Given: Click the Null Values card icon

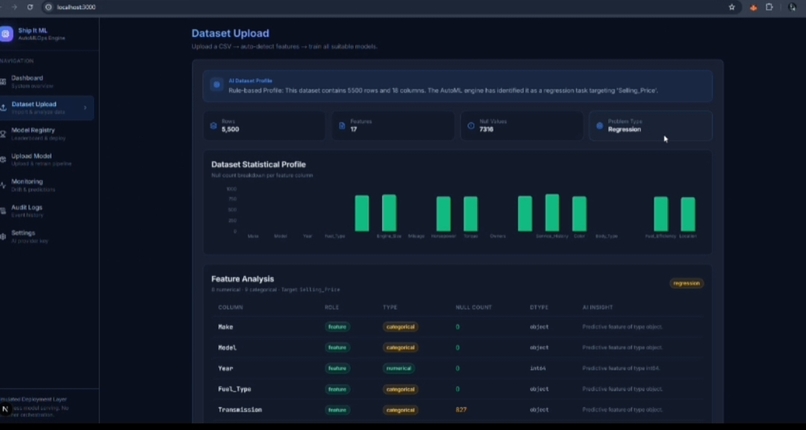Looking at the screenshot, I should (471, 125).
